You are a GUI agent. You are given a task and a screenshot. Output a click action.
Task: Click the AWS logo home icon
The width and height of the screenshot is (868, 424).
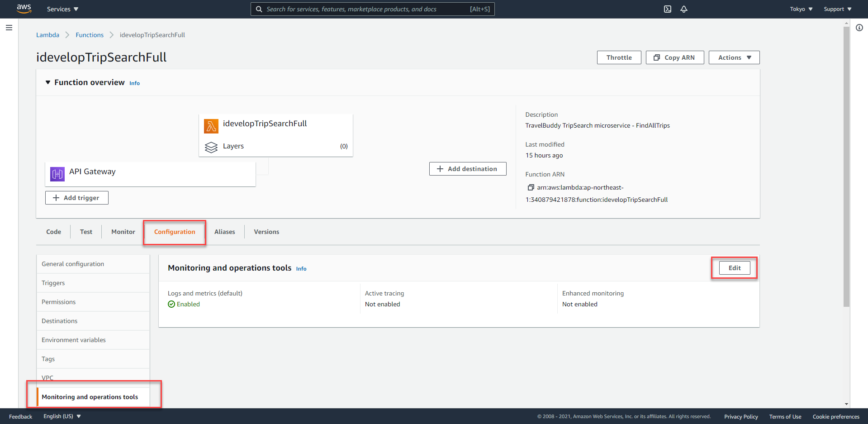24,9
